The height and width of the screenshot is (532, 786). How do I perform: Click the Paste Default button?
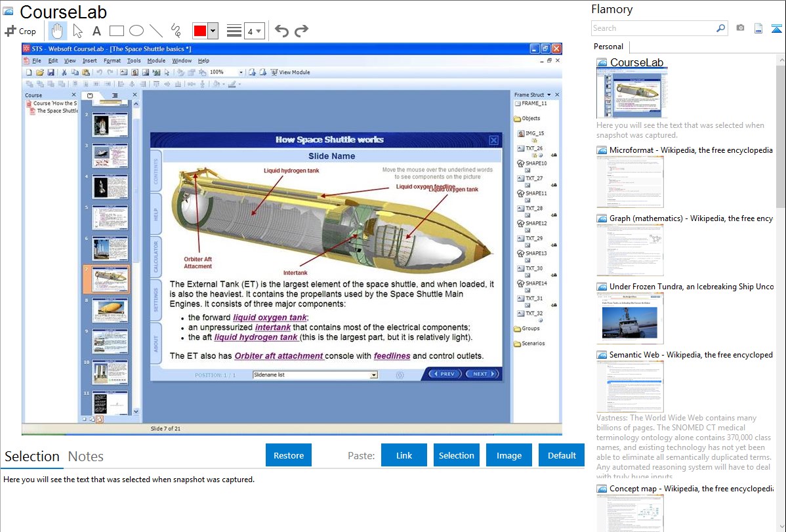[x=562, y=455]
